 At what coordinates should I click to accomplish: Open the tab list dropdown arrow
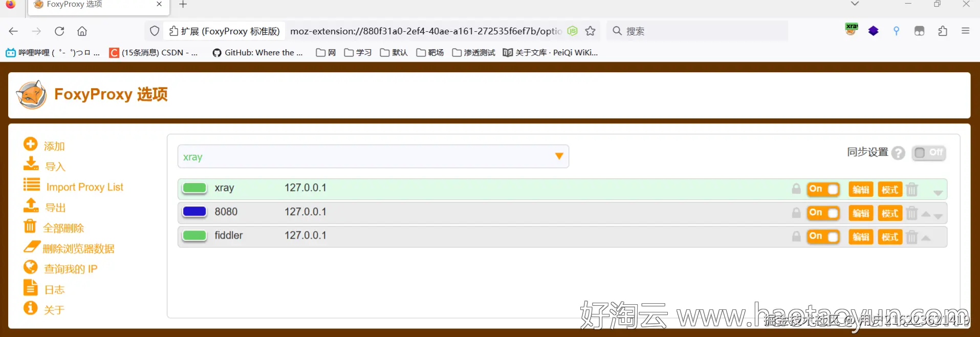[855, 4]
